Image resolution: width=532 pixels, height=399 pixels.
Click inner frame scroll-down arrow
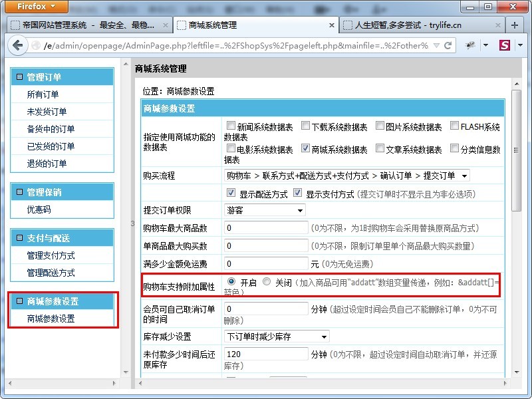[517, 372]
